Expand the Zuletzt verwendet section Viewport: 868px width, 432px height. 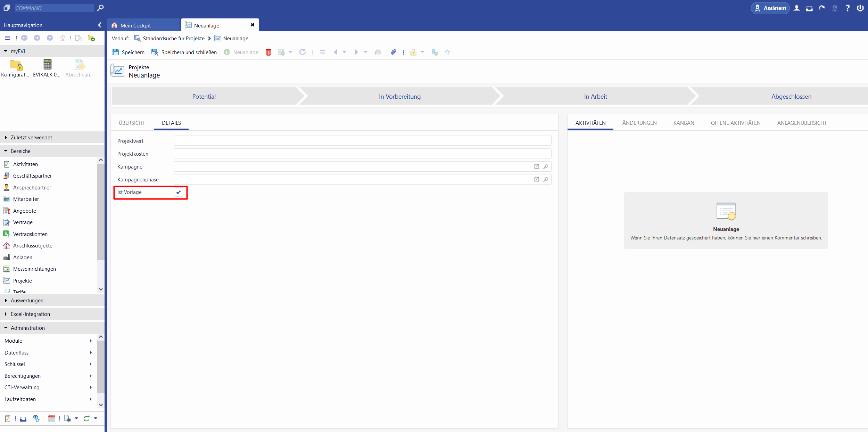[31, 138]
